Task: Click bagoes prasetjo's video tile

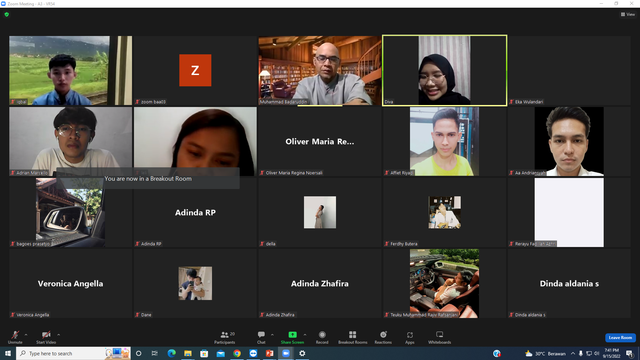Action: [x=71, y=212]
